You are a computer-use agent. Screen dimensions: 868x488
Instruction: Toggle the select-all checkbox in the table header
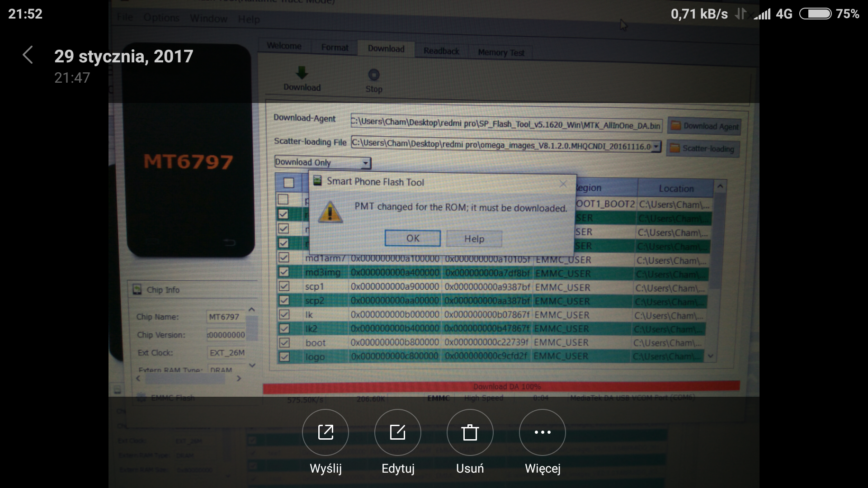click(x=289, y=183)
